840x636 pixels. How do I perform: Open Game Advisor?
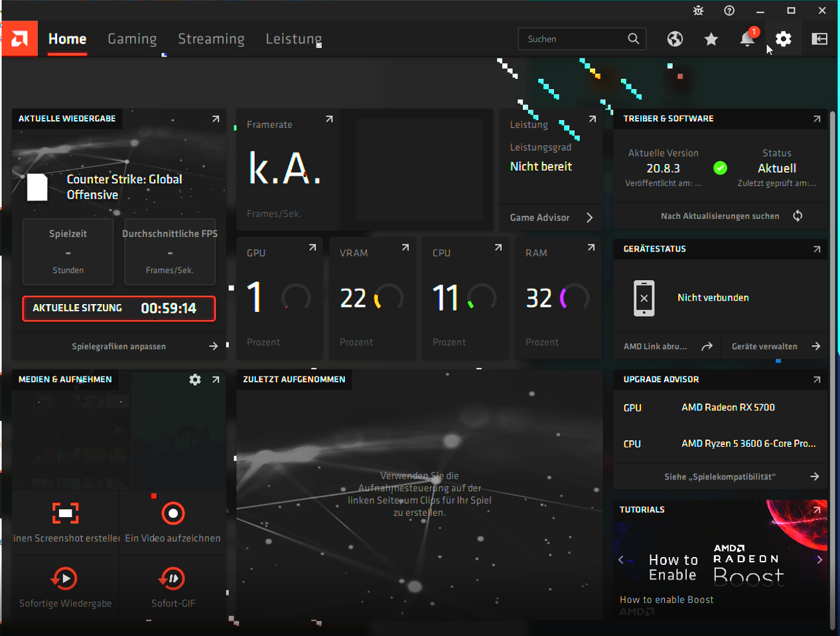click(x=551, y=218)
